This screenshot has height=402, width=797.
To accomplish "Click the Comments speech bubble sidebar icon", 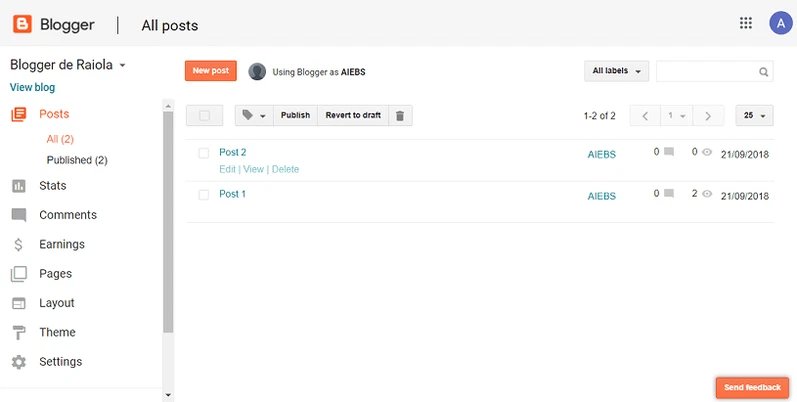I will tap(19, 215).
